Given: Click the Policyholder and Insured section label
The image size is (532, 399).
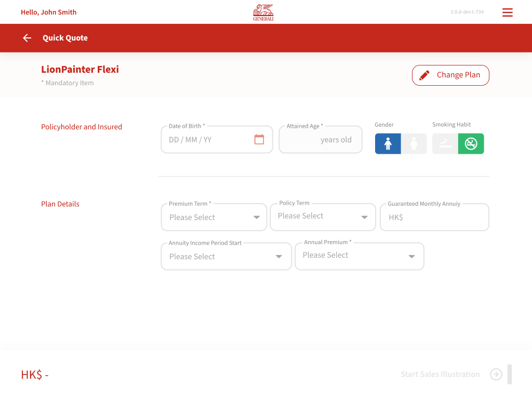Looking at the screenshot, I should click(x=82, y=127).
